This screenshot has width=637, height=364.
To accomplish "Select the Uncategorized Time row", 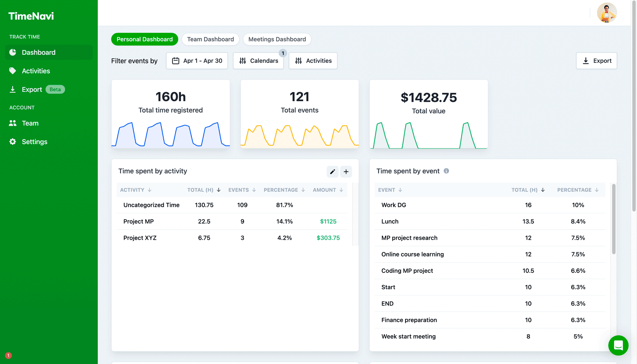I will pyautogui.click(x=232, y=205).
